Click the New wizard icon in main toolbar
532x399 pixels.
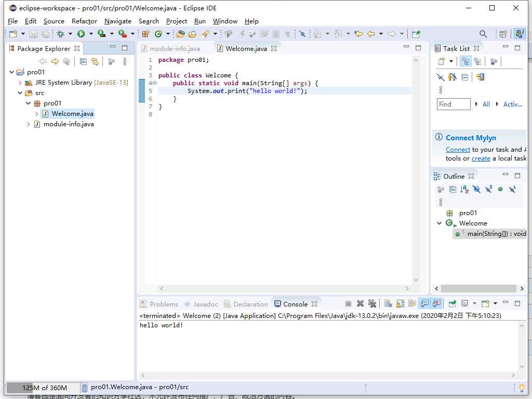(13, 34)
